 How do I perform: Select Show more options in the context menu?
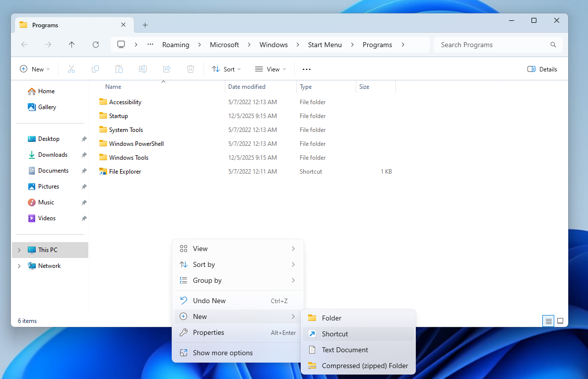223,352
